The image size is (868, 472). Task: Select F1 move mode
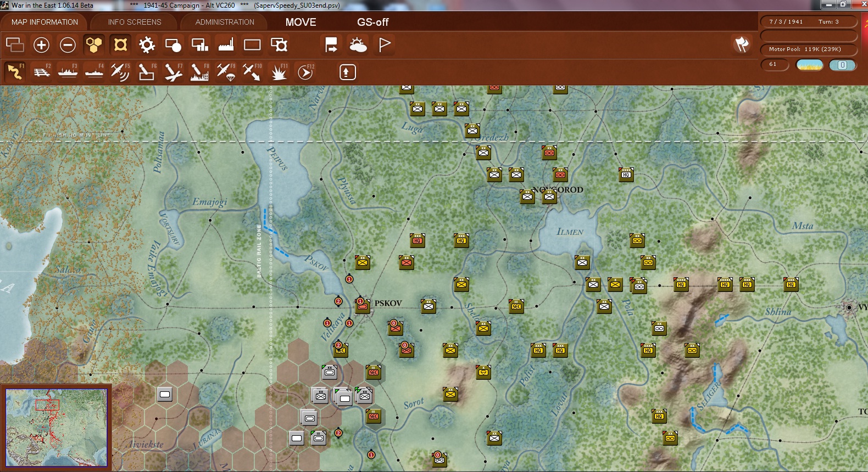(15, 72)
